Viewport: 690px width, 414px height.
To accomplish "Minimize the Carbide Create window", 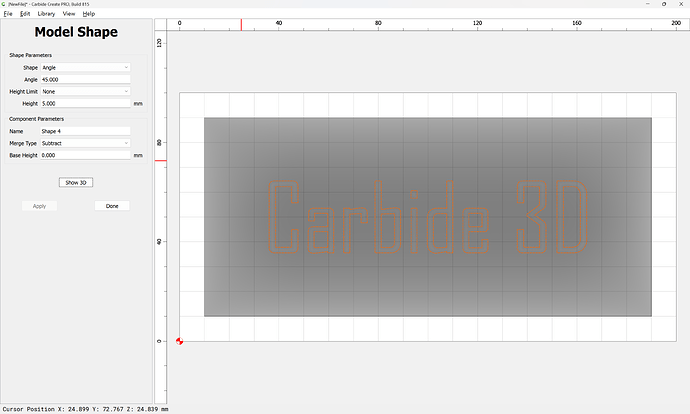I will coord(648,4).
